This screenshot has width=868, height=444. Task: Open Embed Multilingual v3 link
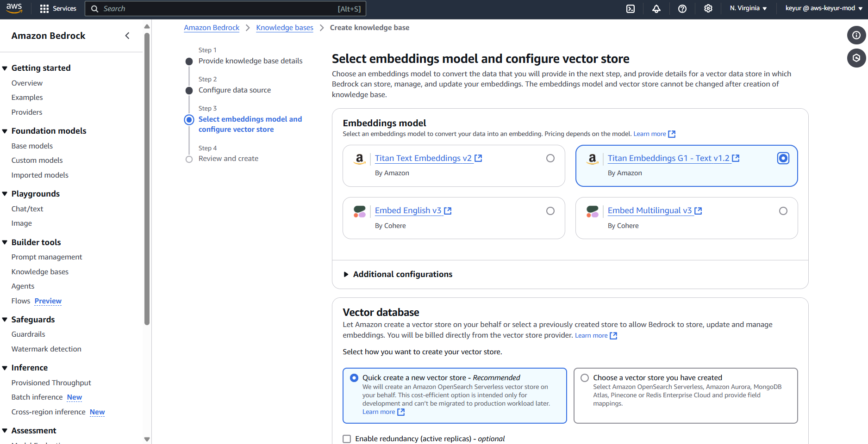coord(649,211)
